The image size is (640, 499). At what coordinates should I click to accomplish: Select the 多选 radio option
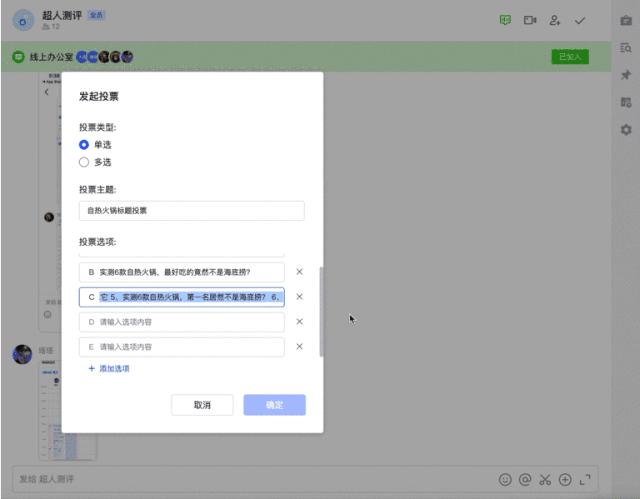pyautogui.click(x=84, y=162)
